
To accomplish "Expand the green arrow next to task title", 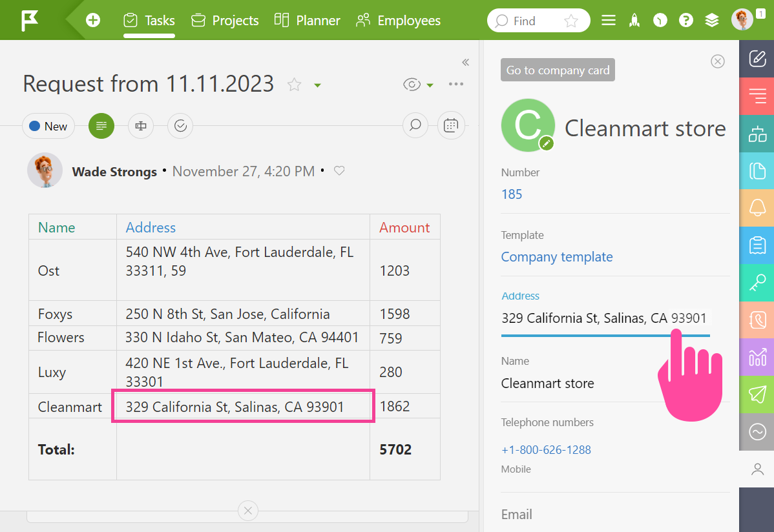I will click(317, 85).
